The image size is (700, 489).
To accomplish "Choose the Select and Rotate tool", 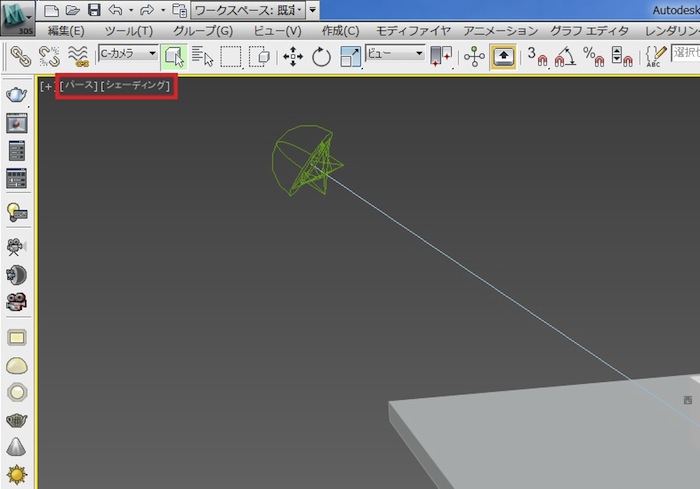I will click(321, 55).
